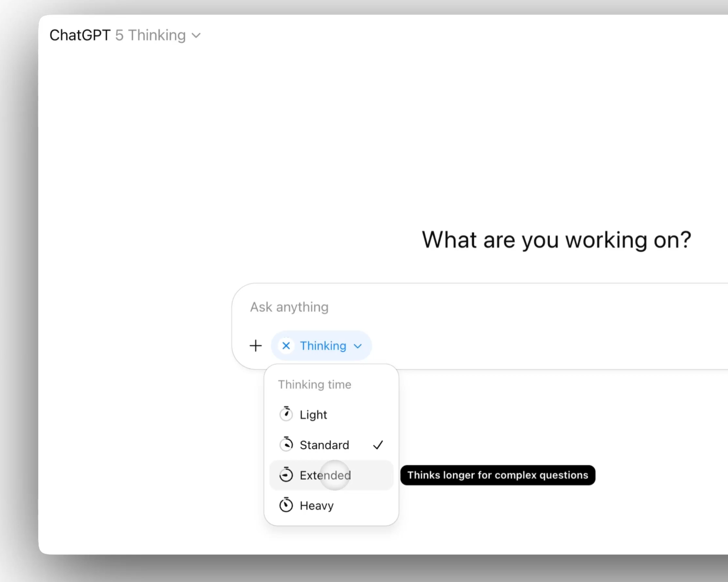Dismiss the Thinks longer tooltip
The width and height of the screenshot is (728, 582).
[497, 475]
